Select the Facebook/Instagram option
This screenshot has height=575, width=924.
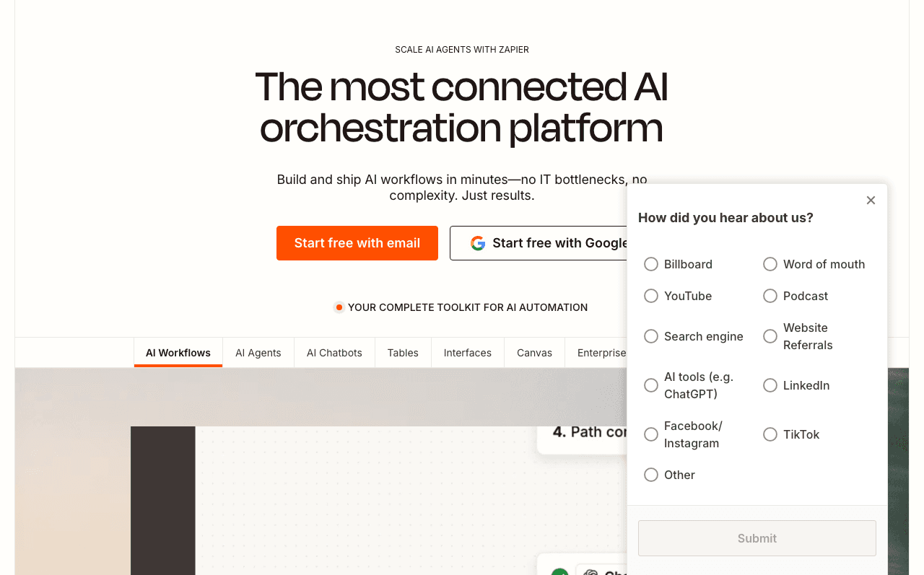[x=650, y=434]
